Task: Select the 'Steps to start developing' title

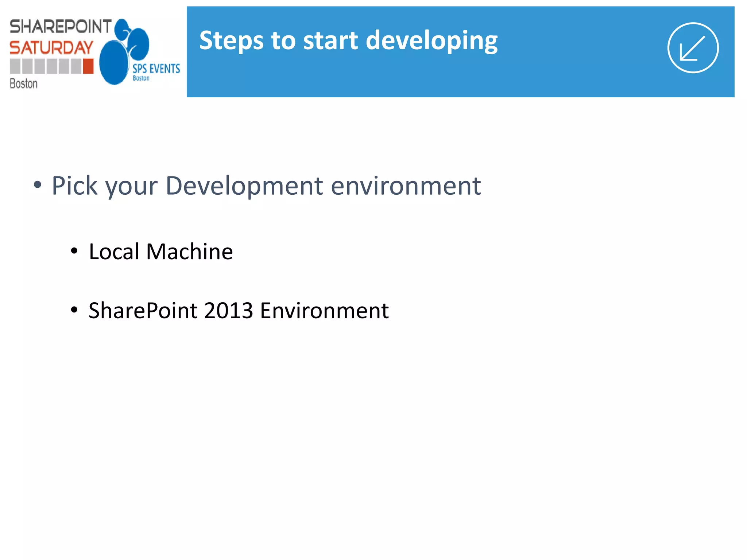Action: [x=348, y=41]
